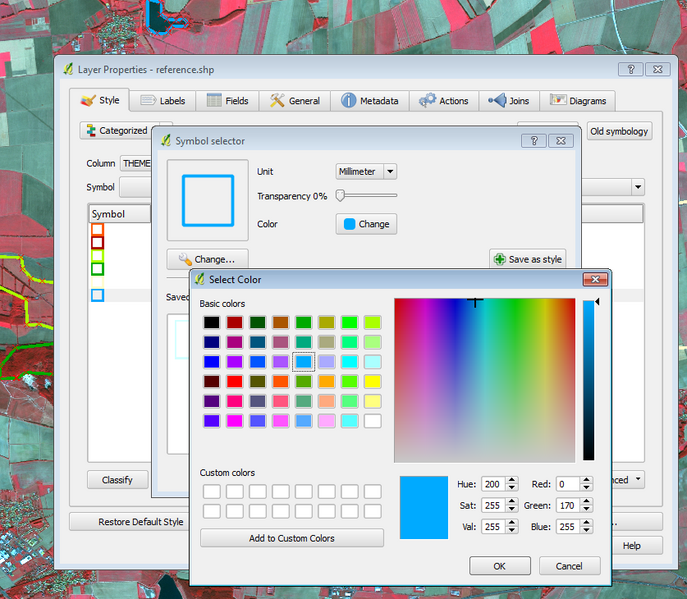Image resolution: width=687 pixels, height=599 pixels.
Task: Click inside the hue-saturation color field
Action: pos(485,380)
